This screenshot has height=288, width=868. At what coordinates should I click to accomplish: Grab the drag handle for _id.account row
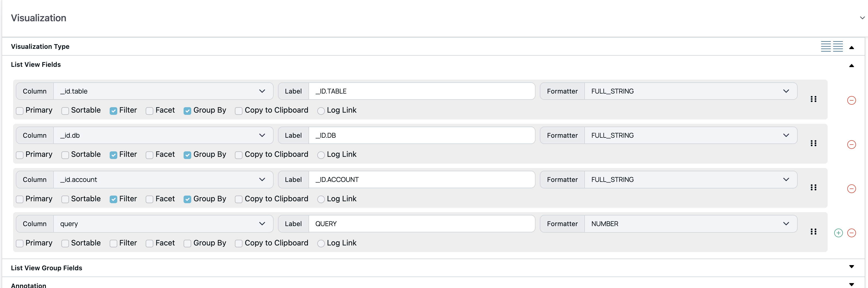tap(813, 187)
